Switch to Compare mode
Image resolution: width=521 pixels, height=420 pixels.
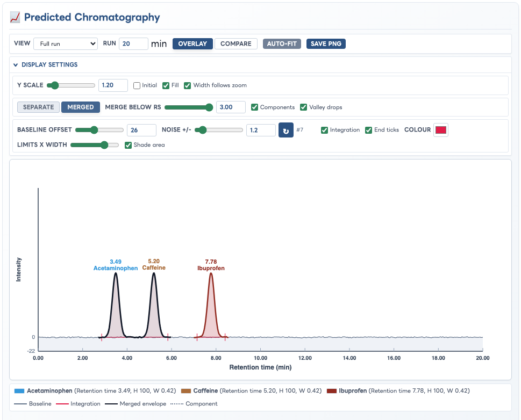click(236, 44)
